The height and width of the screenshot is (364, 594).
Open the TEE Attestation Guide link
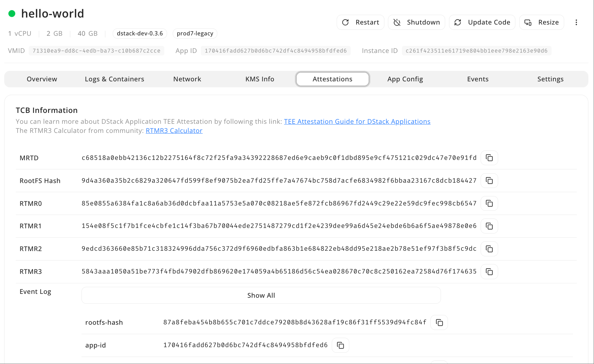click(357, 121)
